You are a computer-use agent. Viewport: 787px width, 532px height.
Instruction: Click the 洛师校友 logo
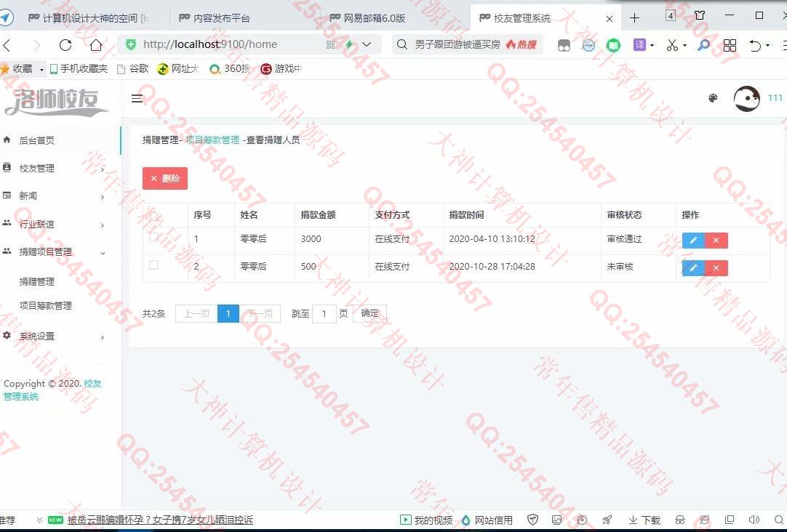pyautogui.click(x=55, y=102)
